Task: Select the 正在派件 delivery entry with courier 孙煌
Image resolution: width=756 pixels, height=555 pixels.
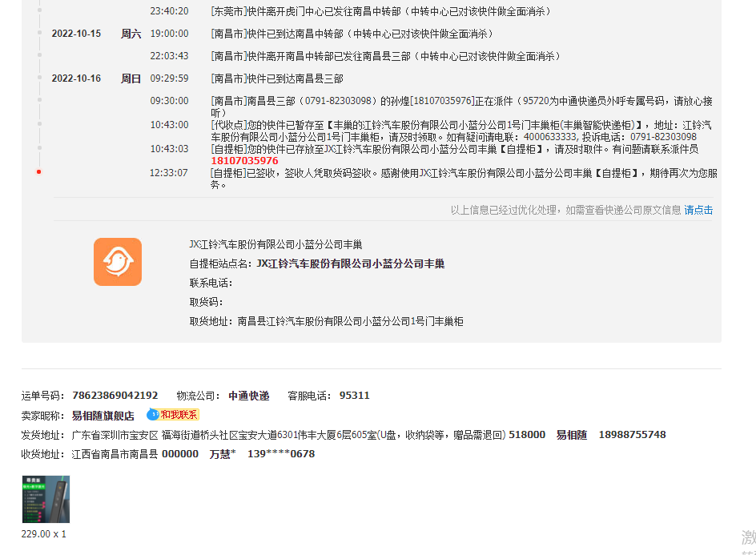Action: (462, 107)
